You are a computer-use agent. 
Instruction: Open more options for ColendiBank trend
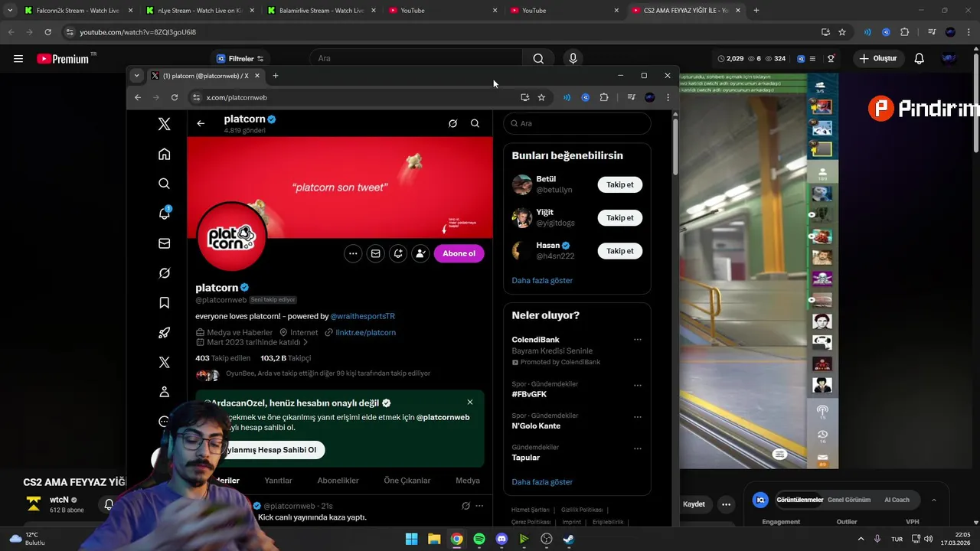point(637,340)
